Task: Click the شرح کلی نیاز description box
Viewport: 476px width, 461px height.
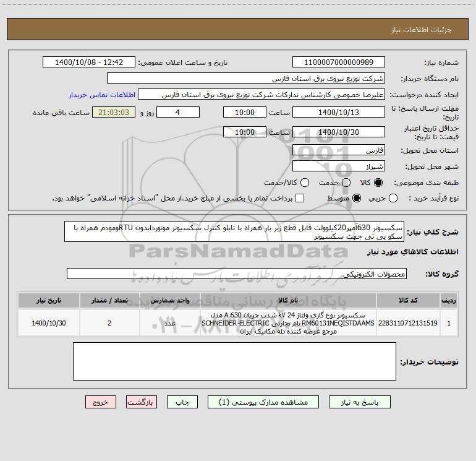Action: (234, 232)
